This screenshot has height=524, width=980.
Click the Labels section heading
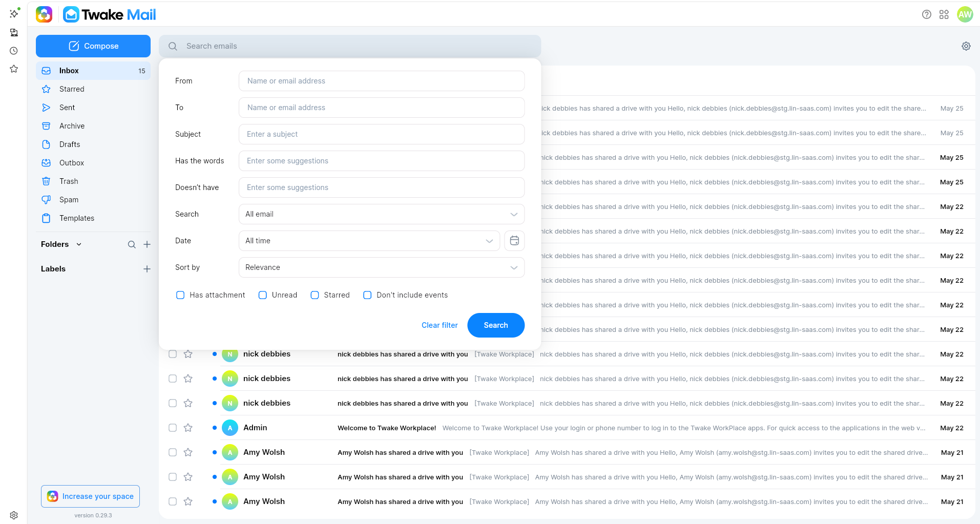coord(53,269)
